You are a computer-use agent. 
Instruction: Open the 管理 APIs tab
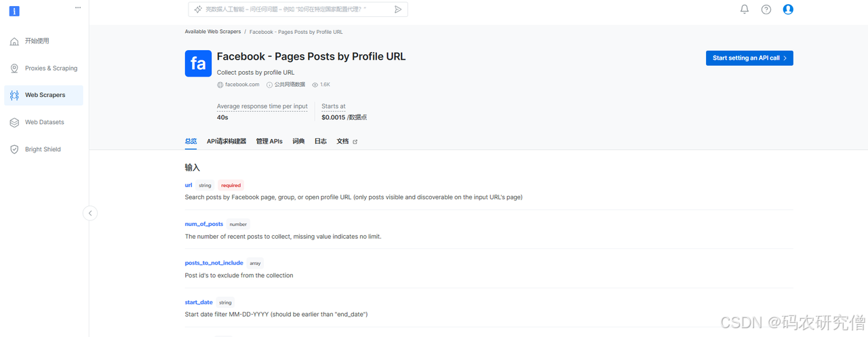point(269,141)
